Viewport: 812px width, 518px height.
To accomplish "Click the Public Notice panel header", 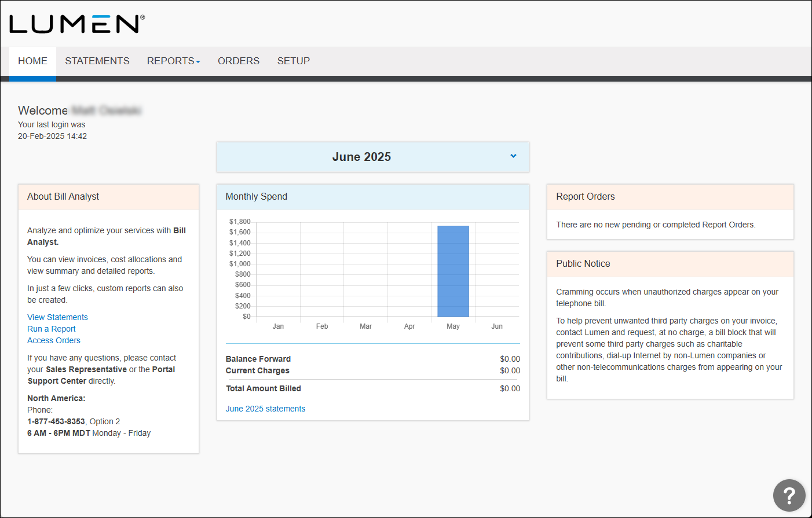I will point(583,263).
